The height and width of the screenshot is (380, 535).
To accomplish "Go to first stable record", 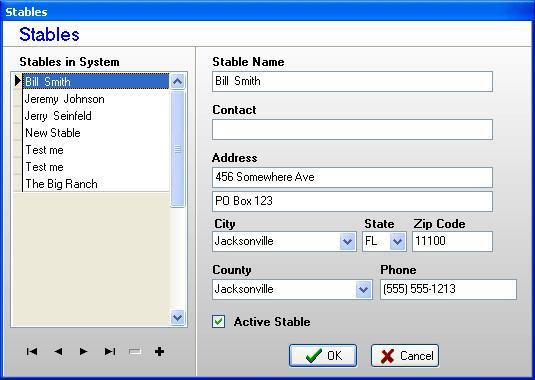I will [32, 351].
